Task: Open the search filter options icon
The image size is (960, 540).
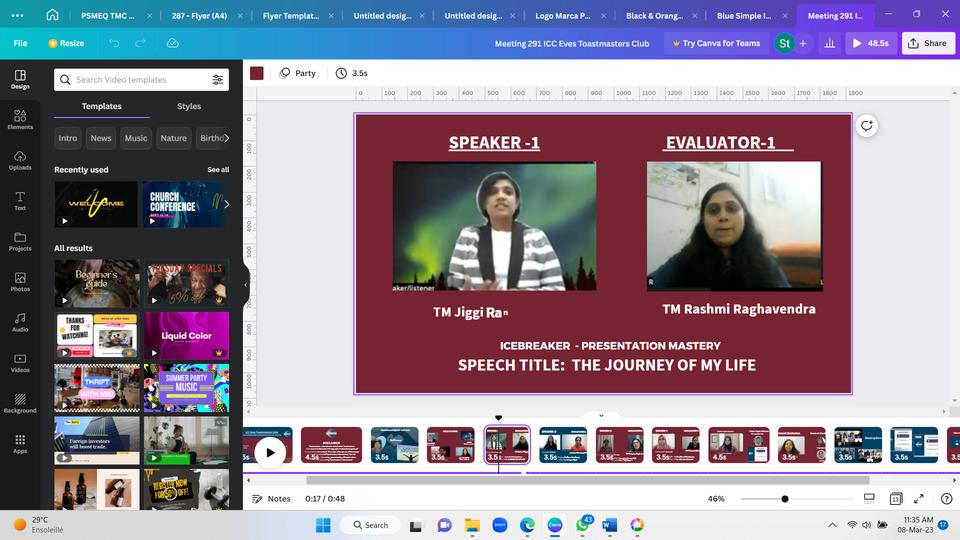Action: tap(217, 80)
